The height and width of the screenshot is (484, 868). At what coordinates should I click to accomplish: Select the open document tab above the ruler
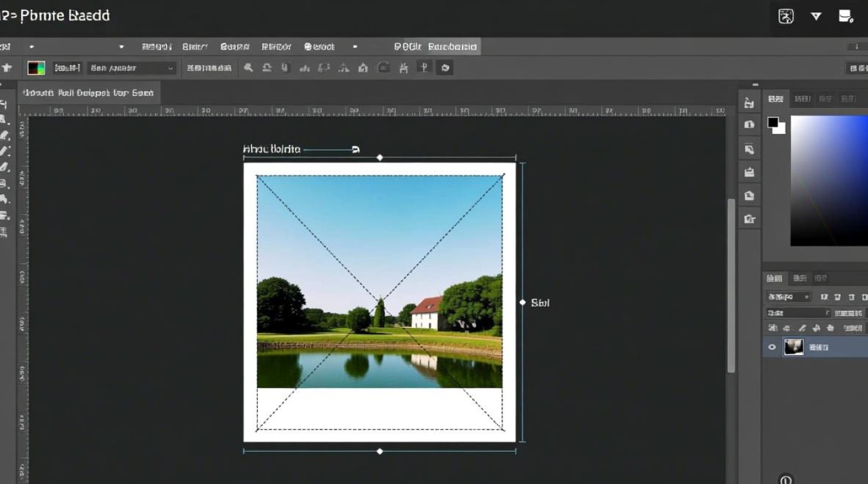click(x=88, y=93)
